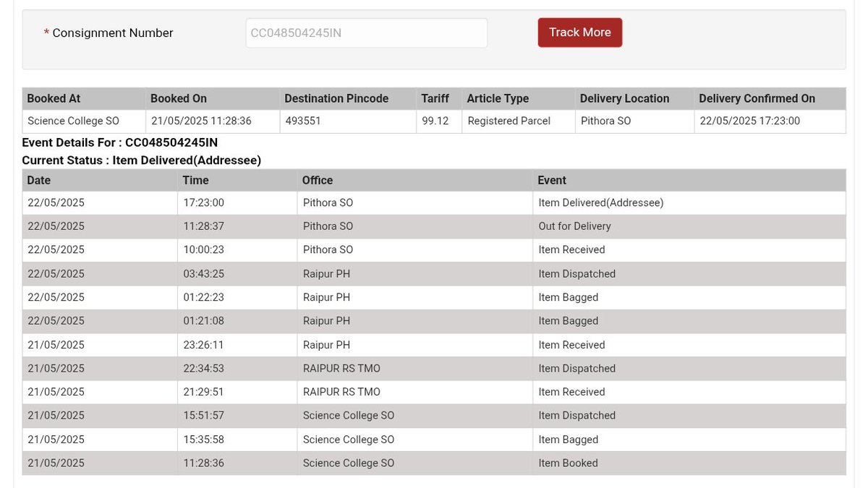868x488 pixels.
Task: Click Item Received event in 23:26:11 row
Action: click(689, 345)
